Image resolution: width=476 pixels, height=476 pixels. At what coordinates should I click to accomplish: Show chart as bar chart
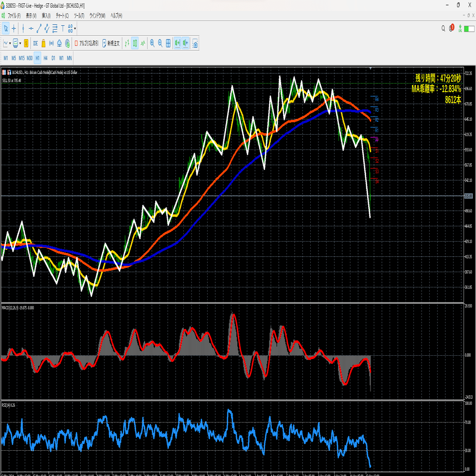coord(127,43)
